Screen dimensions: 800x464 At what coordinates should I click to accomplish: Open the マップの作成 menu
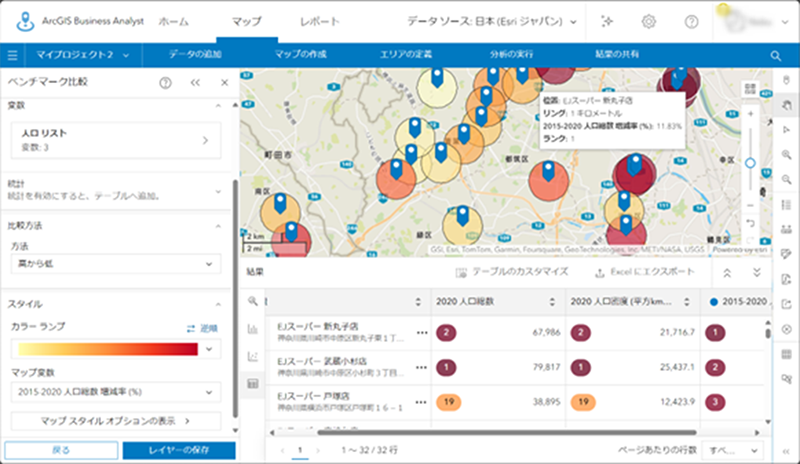click(301, 54)
